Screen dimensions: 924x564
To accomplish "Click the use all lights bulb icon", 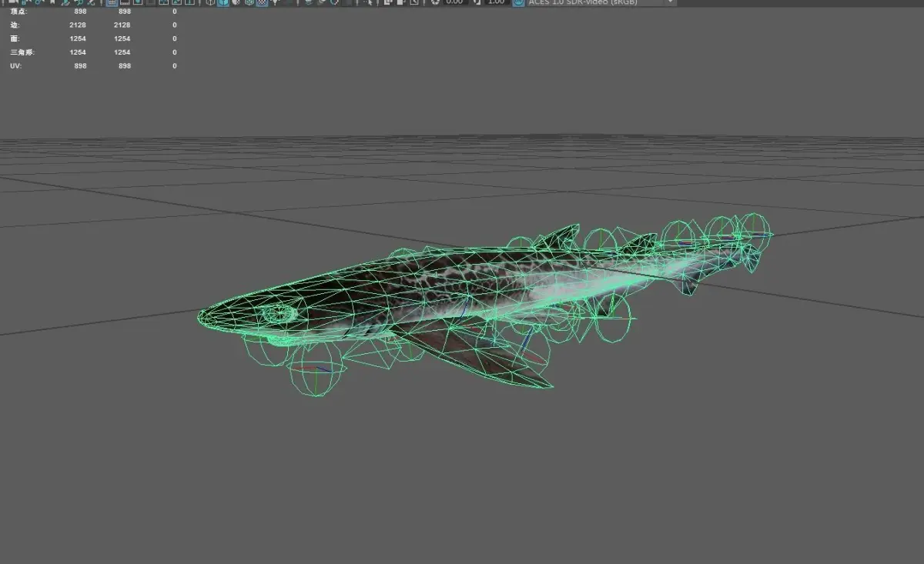I will click(x=275, y=3).
